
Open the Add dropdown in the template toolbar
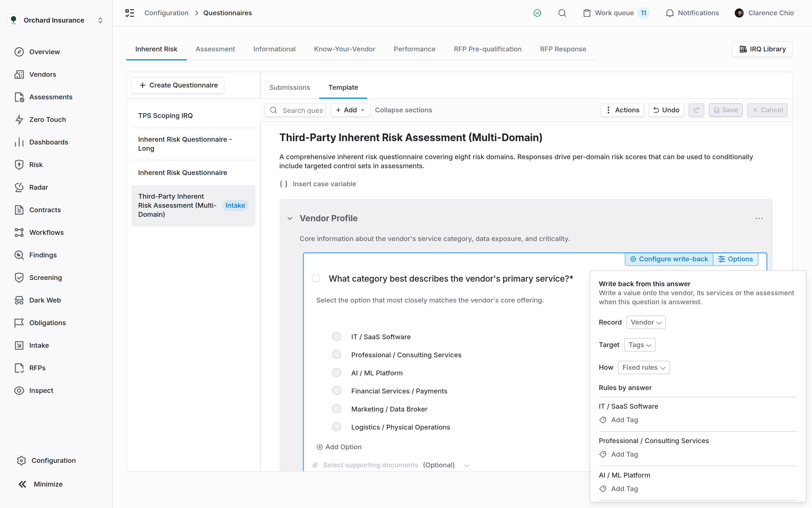point(350,110)
